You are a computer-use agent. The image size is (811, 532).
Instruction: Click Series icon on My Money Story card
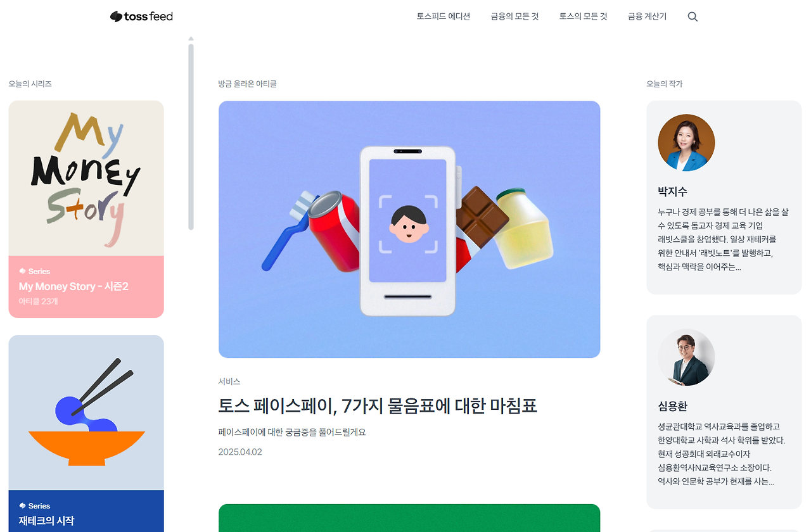coord(23,271)
